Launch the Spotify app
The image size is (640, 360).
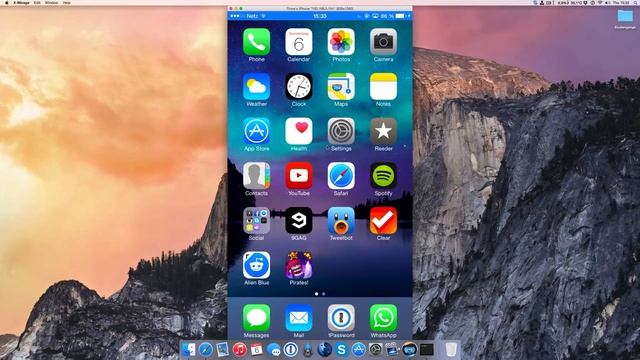point(383,176)
